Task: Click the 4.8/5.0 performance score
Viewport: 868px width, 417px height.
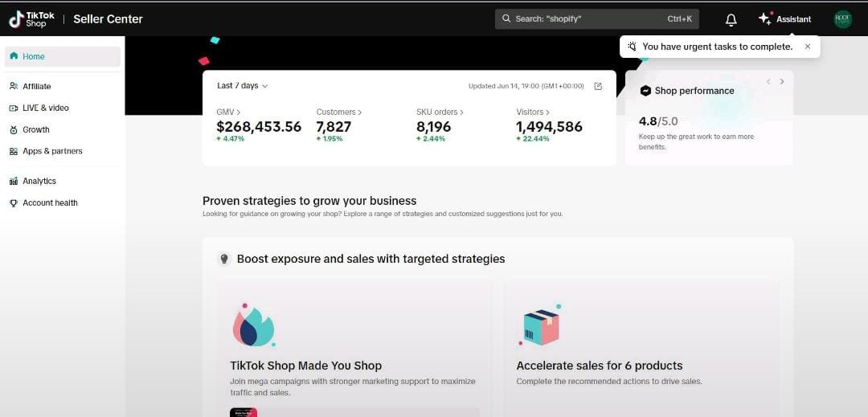Action: [658, 121]
